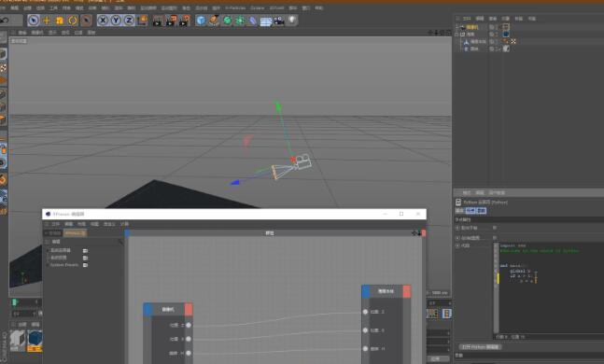Select the last object in Object Manager tree
Viewport: 604px width, 364px height.
pos(474,49)
